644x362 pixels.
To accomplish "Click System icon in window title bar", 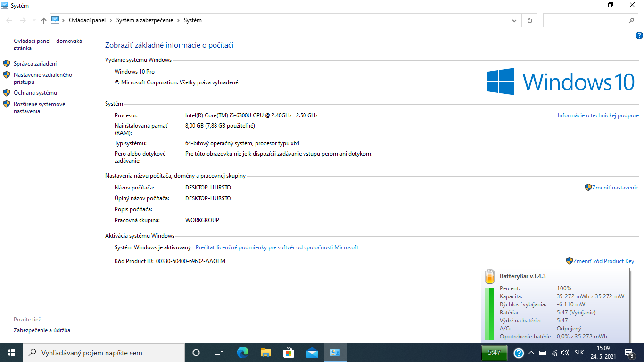I will [x=5, y=5].
